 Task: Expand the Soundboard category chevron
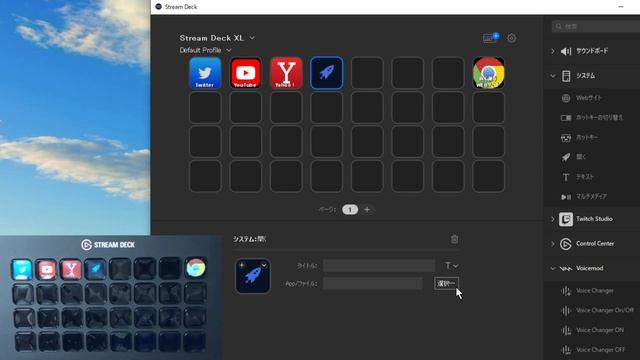pyautogui.click(x=553, y=51)
